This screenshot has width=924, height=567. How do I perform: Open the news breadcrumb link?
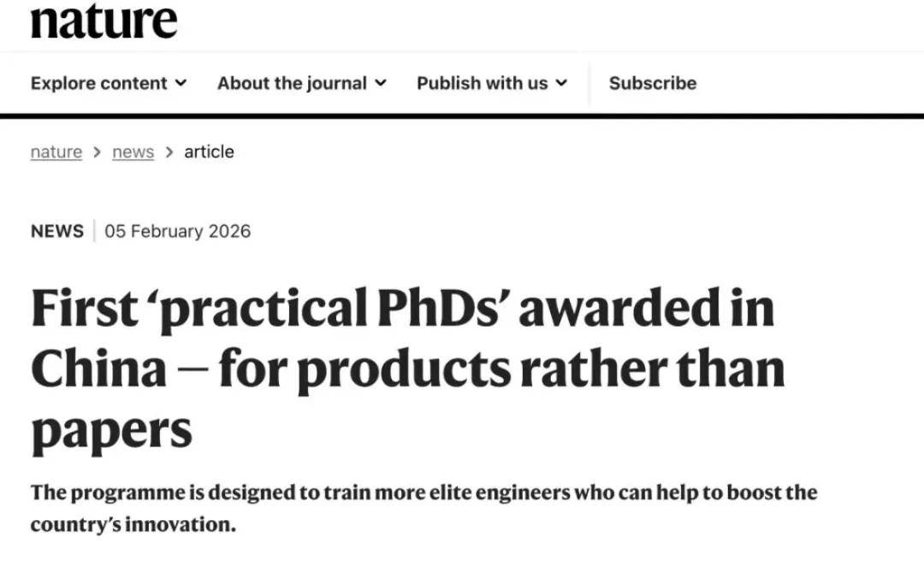[x=133, y=152]
